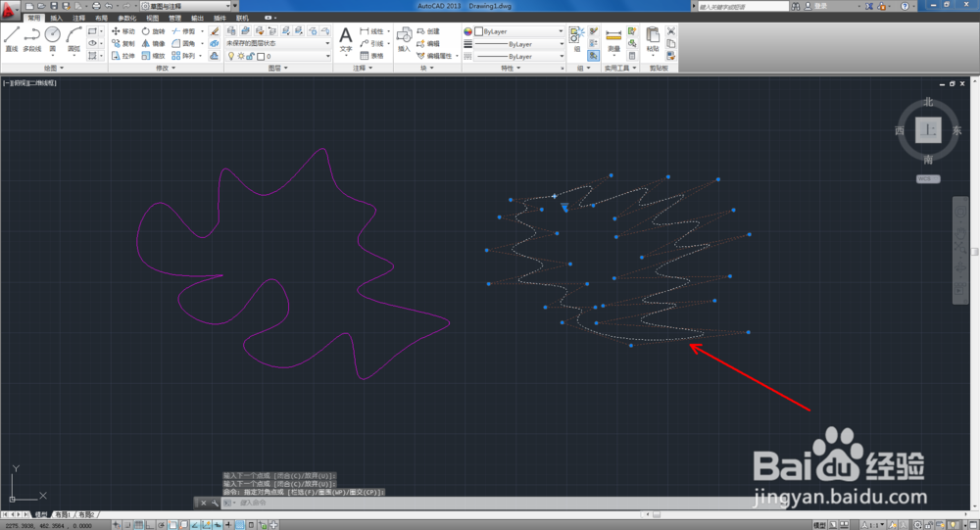980x530 pixels.
Task: Switch to the 参数化 ribbon tab
Action: pyautogui.click(x=126, y=19)
